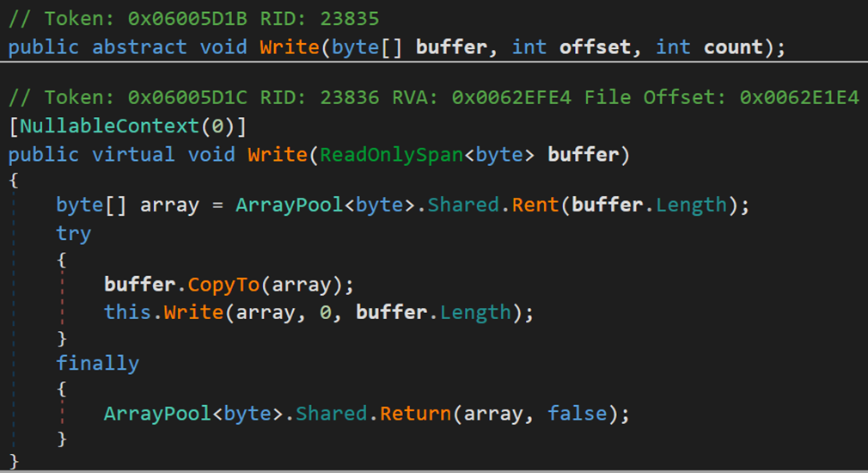Click the 'this' keyword

pos(127,312)
